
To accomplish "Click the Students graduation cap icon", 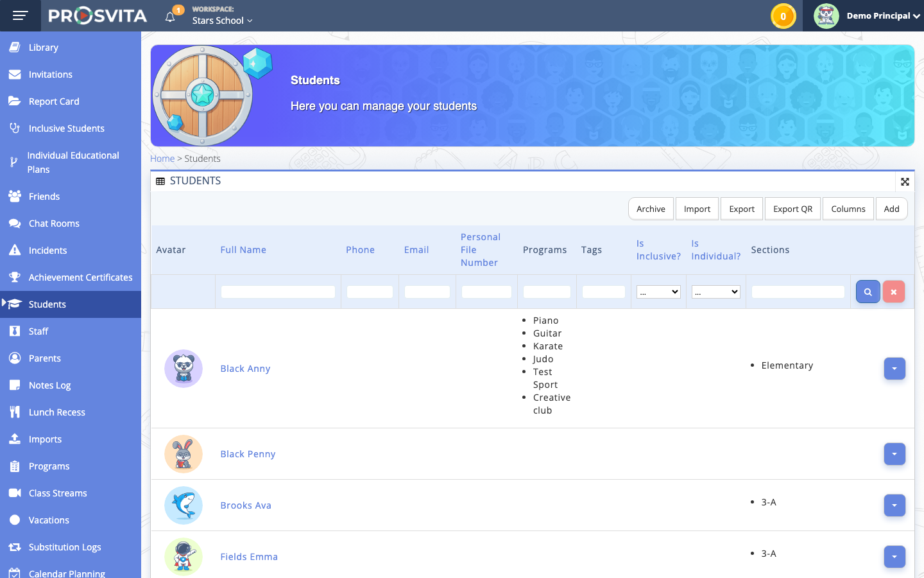I will tap(15, 304).
